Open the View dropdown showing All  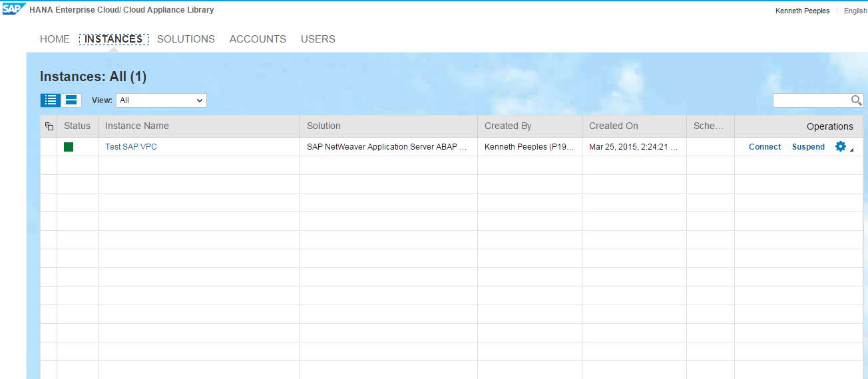(x=161, y=100)
